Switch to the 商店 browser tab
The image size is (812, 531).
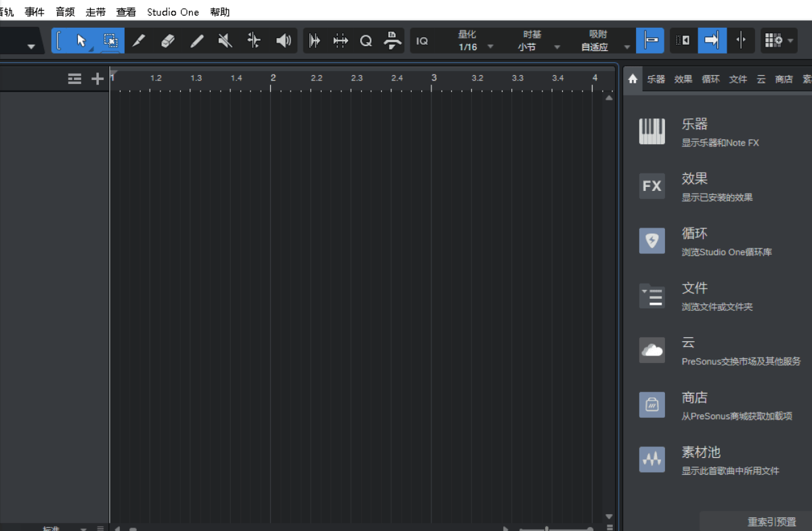(784, 79)
